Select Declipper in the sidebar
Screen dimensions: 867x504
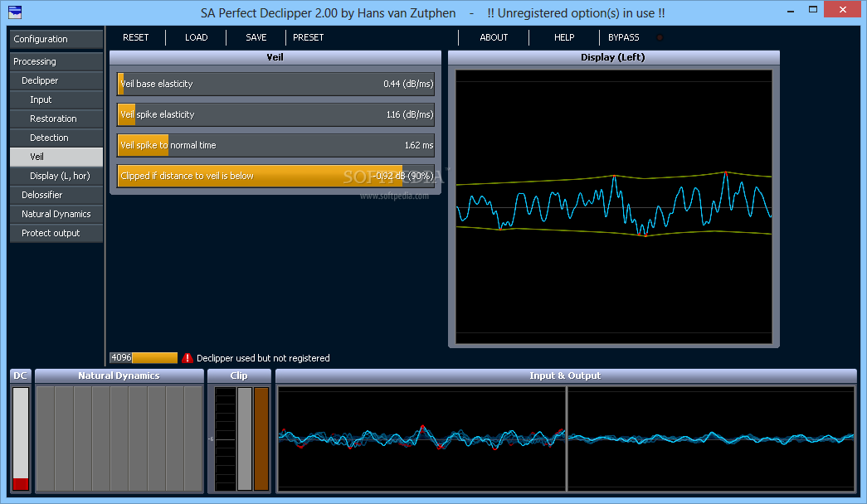56,80
